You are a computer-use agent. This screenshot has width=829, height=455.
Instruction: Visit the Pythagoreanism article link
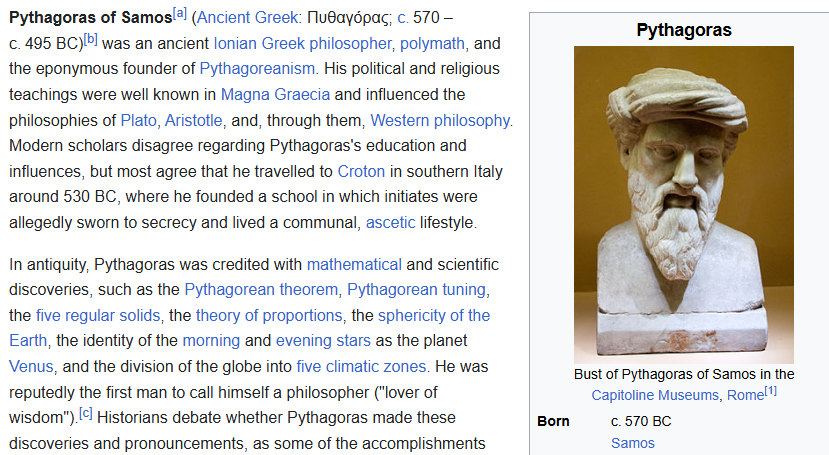pyautogui.click(x=257, y=69)
